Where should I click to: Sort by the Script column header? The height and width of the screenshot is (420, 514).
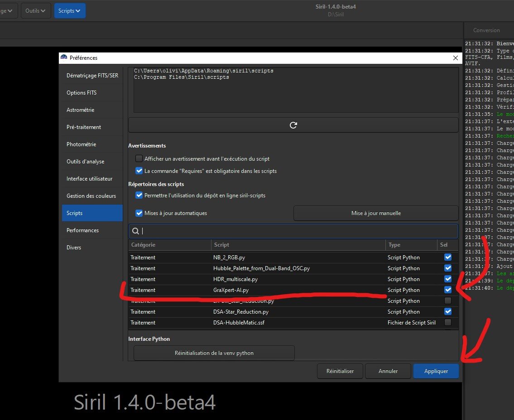coord(298,245)
